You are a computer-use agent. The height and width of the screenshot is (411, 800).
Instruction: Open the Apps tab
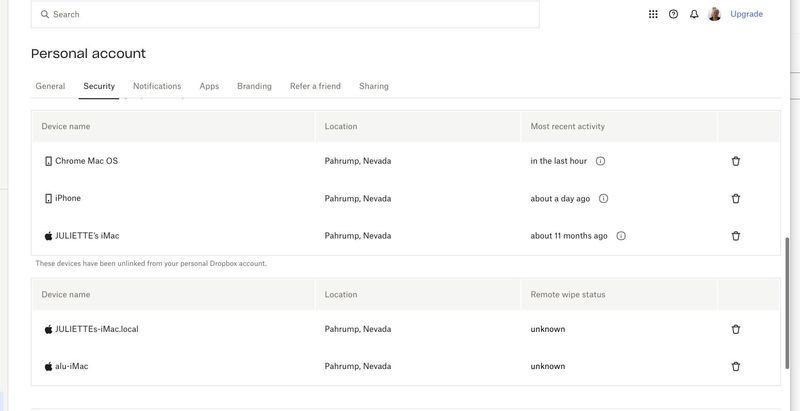pos(209,86)
